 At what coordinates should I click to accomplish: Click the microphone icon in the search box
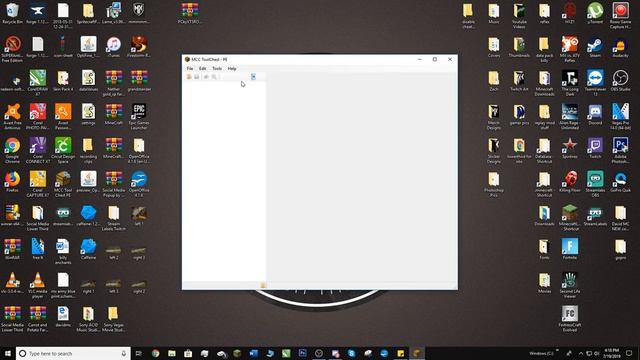124,353
